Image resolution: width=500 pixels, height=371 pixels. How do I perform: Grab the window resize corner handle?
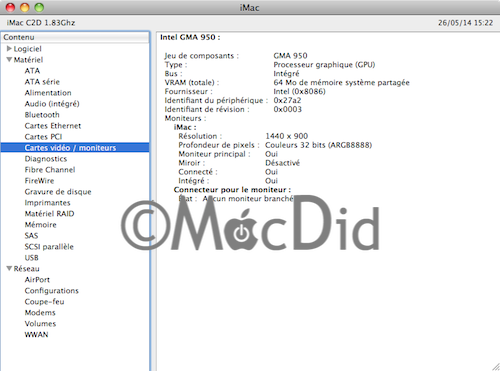coord(496,366)
